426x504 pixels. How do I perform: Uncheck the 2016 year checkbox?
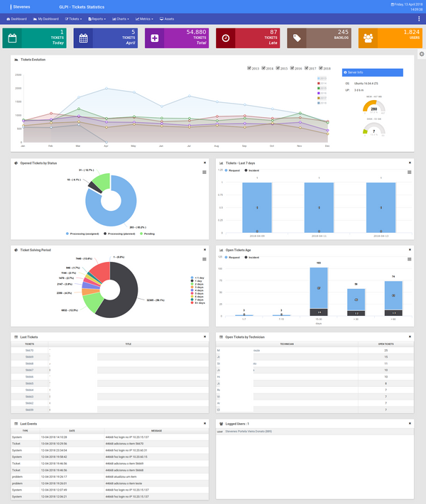point(292,68)
